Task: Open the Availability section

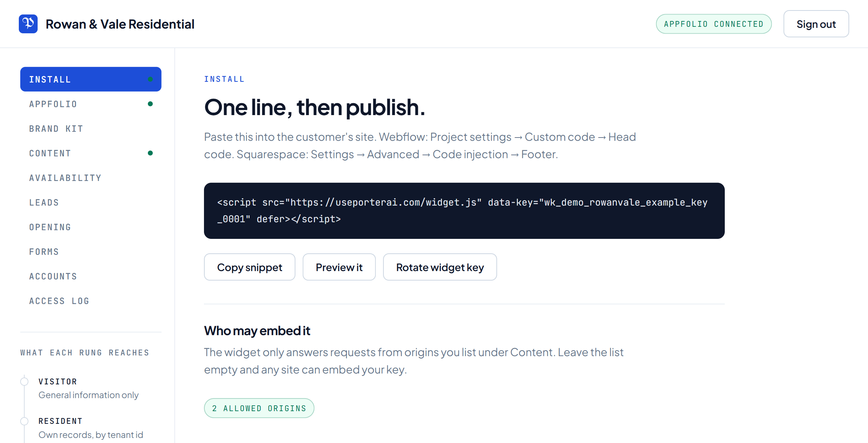Action: pos(91,178)
